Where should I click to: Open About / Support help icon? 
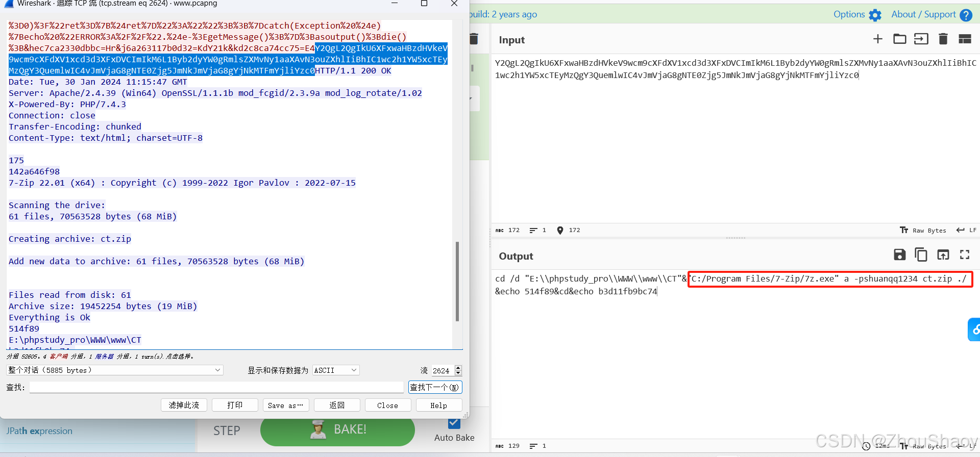pos(966,15)
